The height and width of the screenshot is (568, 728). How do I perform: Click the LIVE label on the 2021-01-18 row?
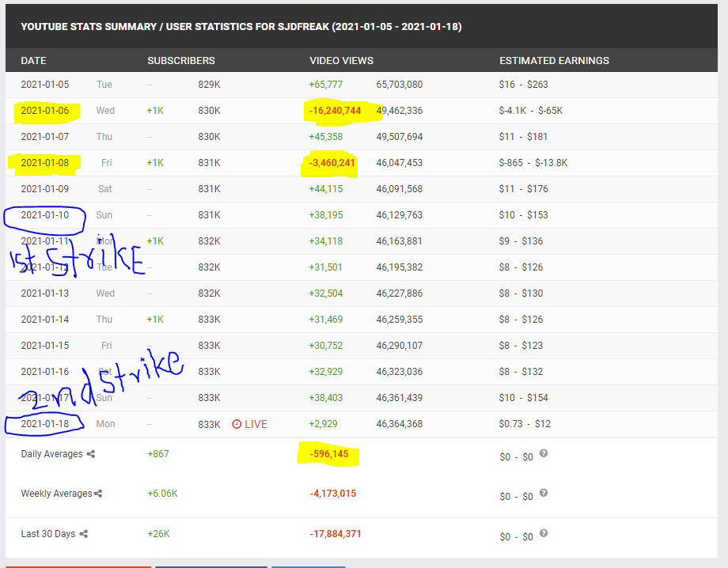pos(256,424)
